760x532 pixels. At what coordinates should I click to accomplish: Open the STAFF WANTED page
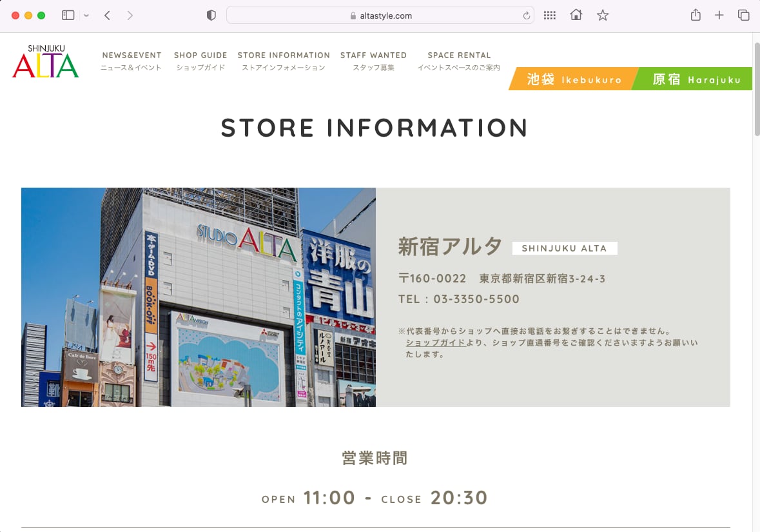(x=373, y=61)
